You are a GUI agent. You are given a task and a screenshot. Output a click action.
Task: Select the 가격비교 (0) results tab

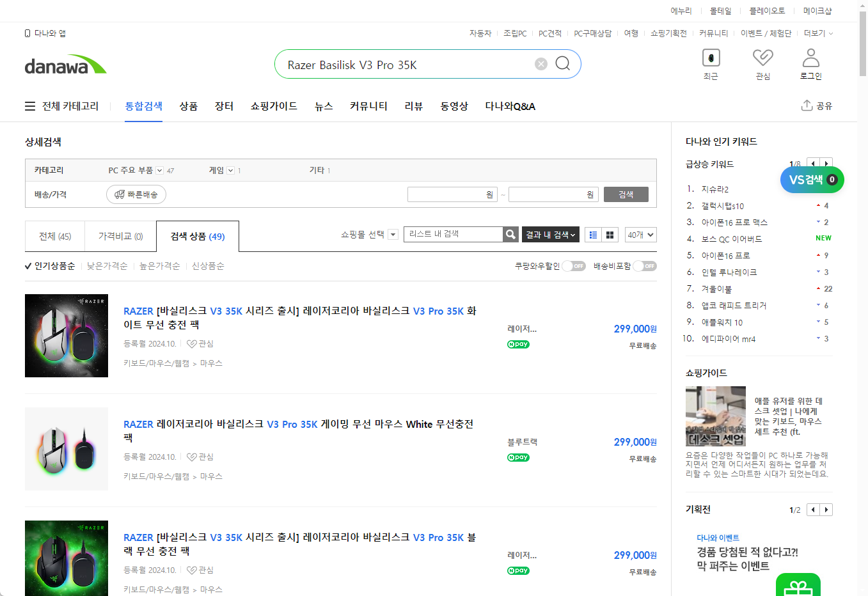click(121, 237)
